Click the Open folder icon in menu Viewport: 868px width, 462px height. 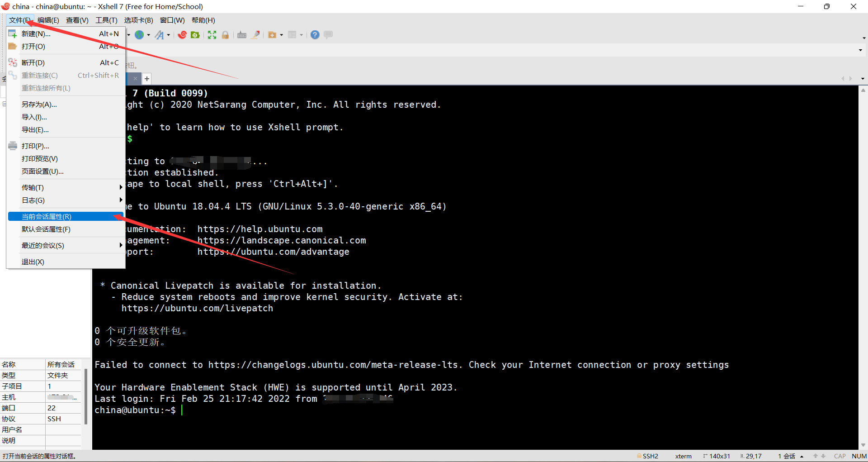coord(13,46)
